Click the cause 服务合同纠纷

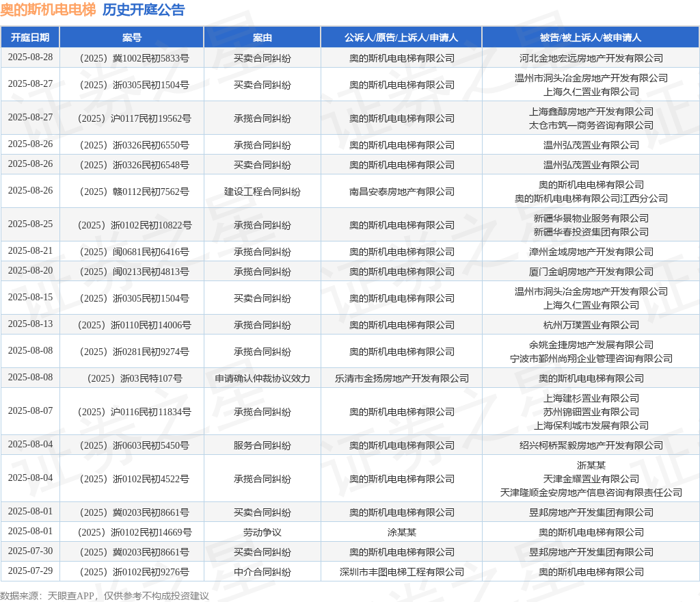(262, 445)
